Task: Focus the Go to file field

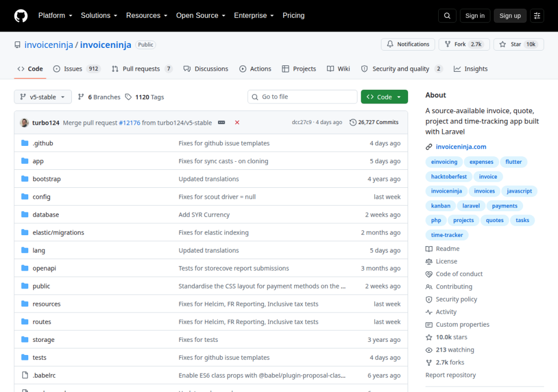Action: [302, 97]
